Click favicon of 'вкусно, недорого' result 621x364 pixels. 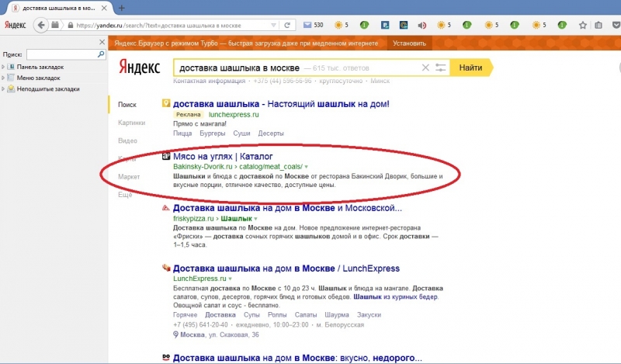pyautogui.click(x=166, y=358)
